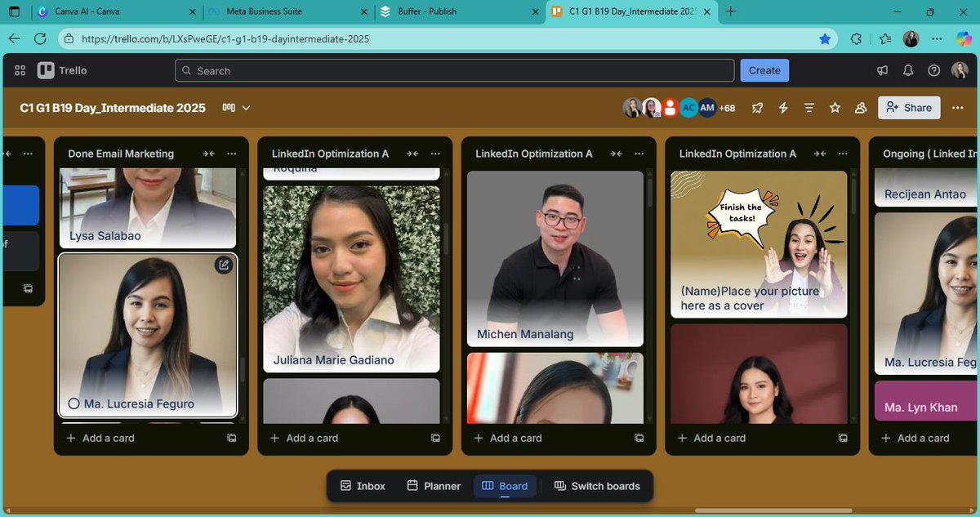Image resolution: width=980 pixels, height=517 pixels.
Task: Click the Share button
Action: tap(908, 107)
